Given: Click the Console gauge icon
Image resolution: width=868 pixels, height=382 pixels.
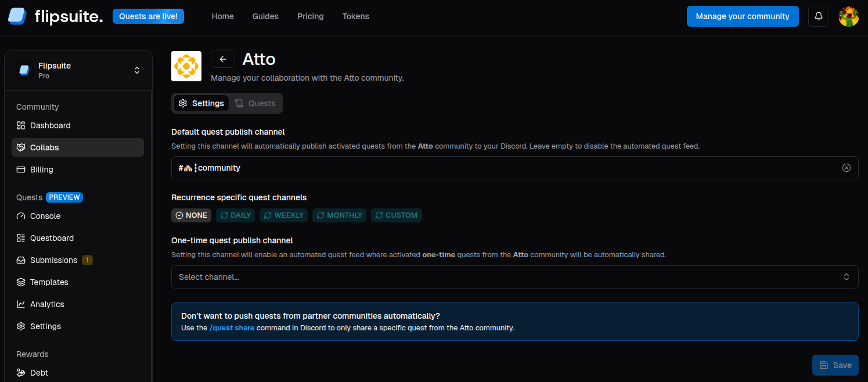Looking at the screenshot, I should [21, 216].
